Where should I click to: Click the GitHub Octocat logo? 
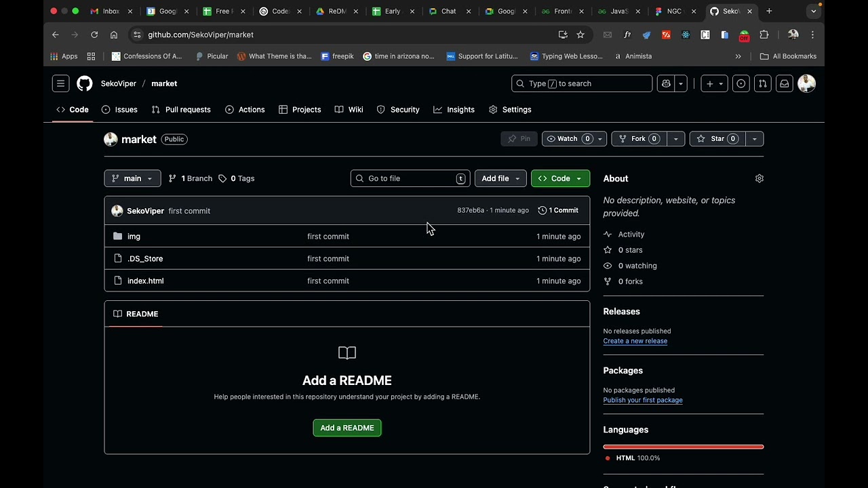click(84, 83)
